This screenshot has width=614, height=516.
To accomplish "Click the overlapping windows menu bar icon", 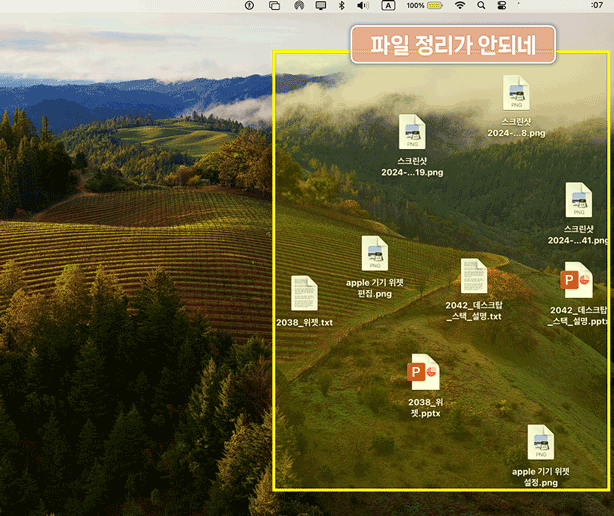I will tap(274, 5).
